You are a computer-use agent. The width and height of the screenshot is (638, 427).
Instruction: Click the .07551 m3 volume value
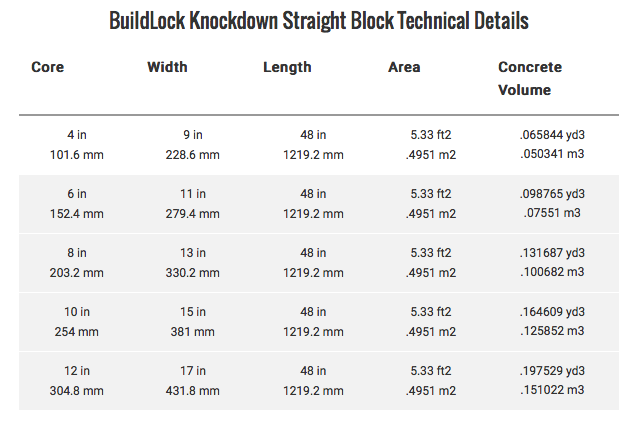pyautogui.click(x=552, y=213)
